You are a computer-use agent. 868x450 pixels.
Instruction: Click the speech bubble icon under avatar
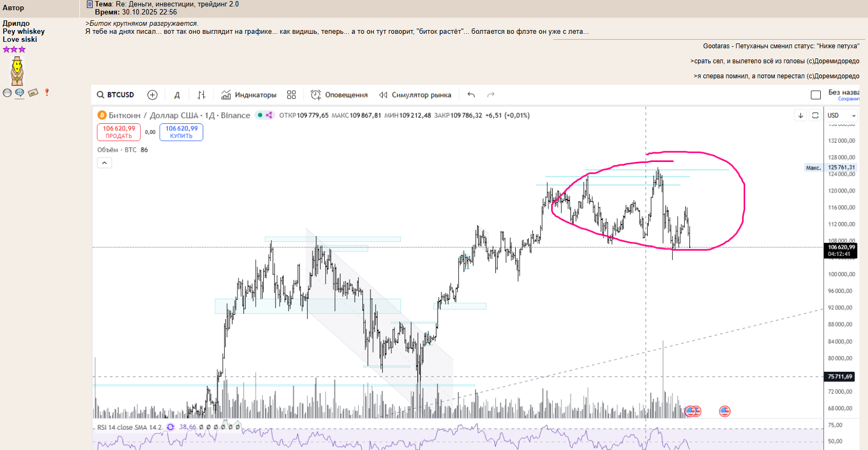coord(20,93)
